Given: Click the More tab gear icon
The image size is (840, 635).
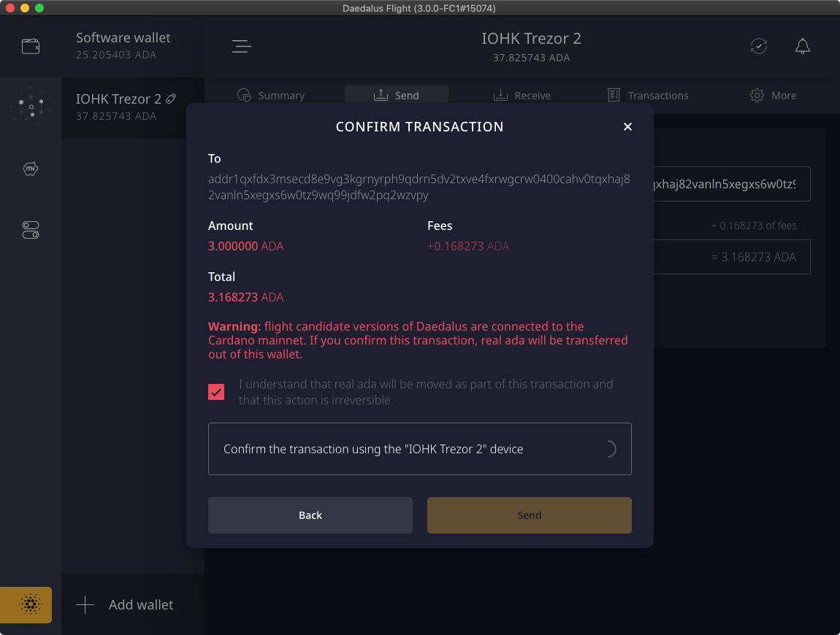Looking at the screenshot, I should pyautogui.click(x=757, y=96).
